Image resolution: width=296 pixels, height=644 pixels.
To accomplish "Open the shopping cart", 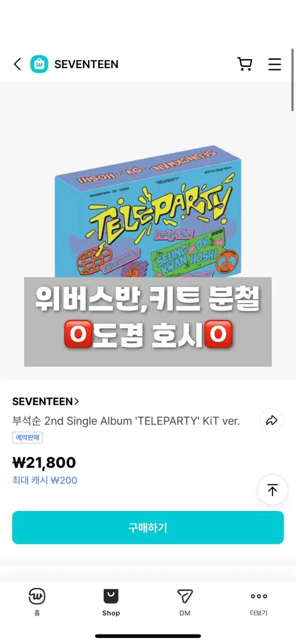I will [245, 64].
